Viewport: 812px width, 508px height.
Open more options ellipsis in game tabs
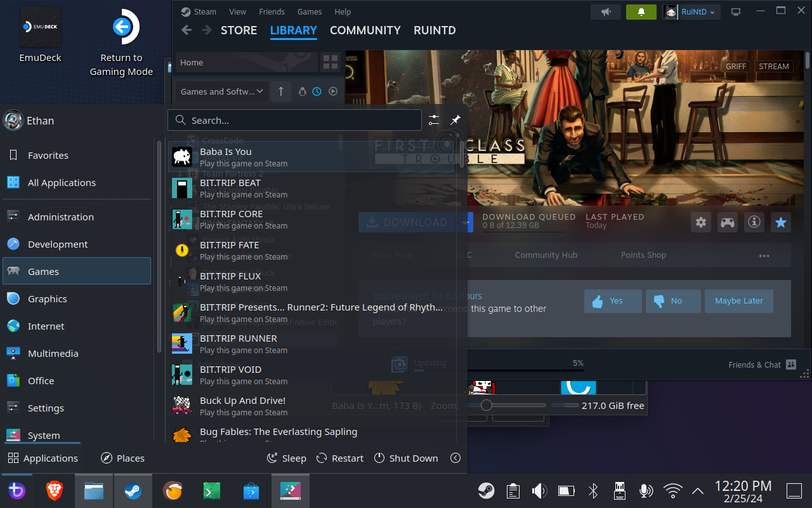(764, 256)
